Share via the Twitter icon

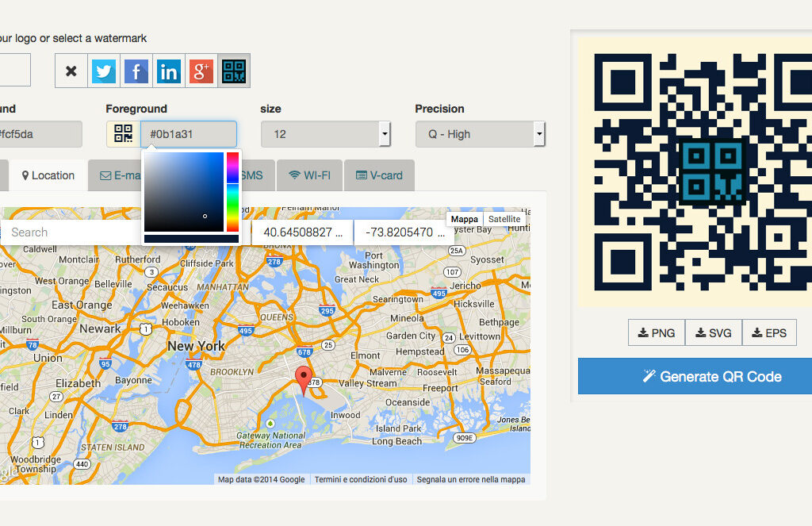pos(103,70)
